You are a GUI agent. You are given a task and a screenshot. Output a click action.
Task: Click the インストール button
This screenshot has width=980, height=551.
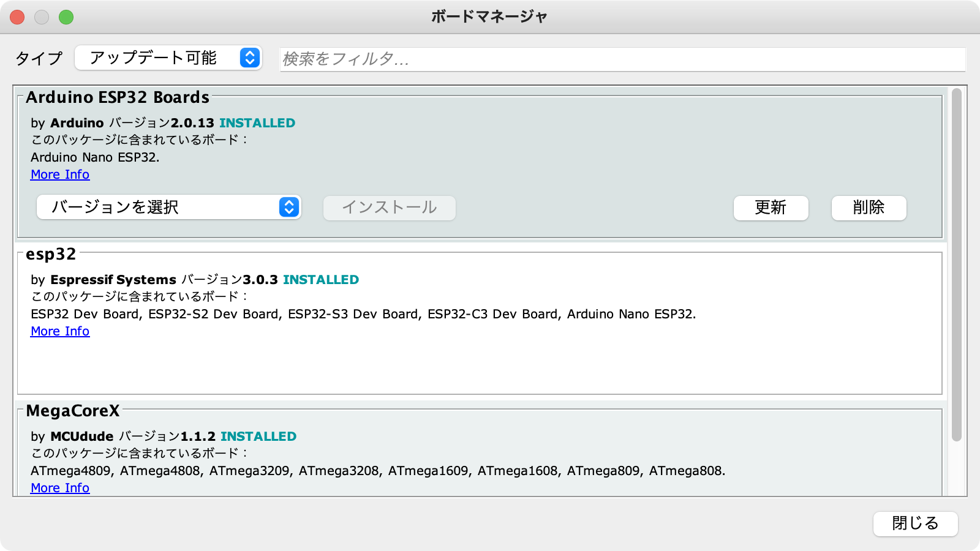(x=390, y=208)
